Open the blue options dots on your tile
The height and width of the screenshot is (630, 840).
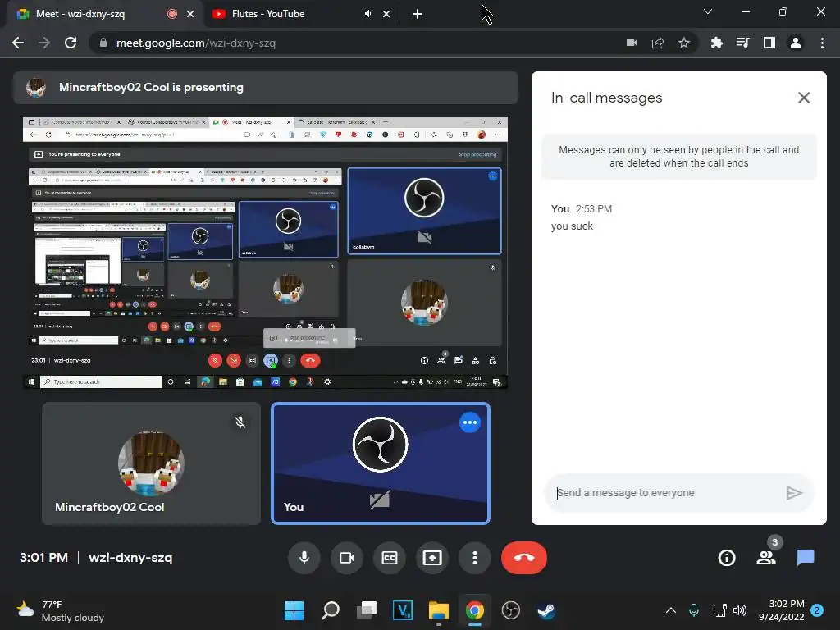click(470, 422)
